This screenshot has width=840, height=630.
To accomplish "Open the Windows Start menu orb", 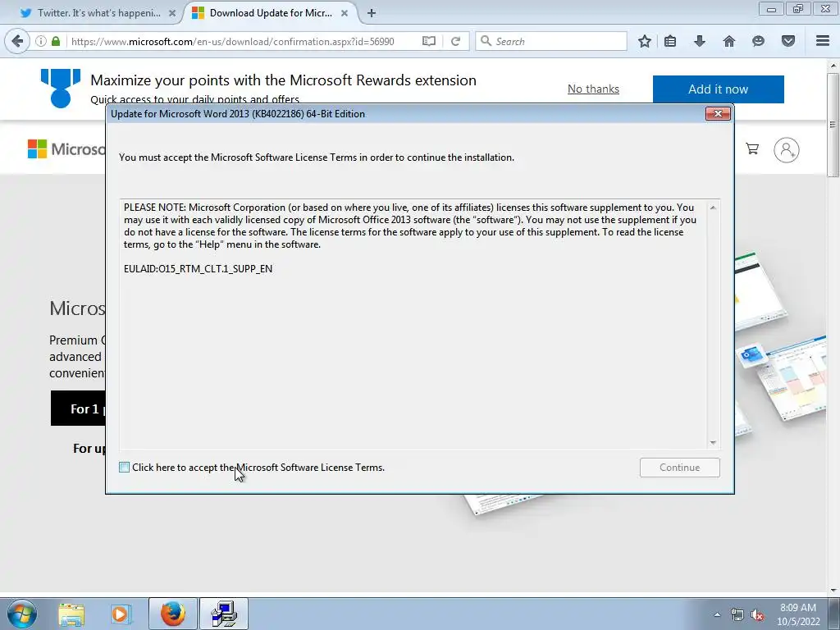I will pos(22,614).
